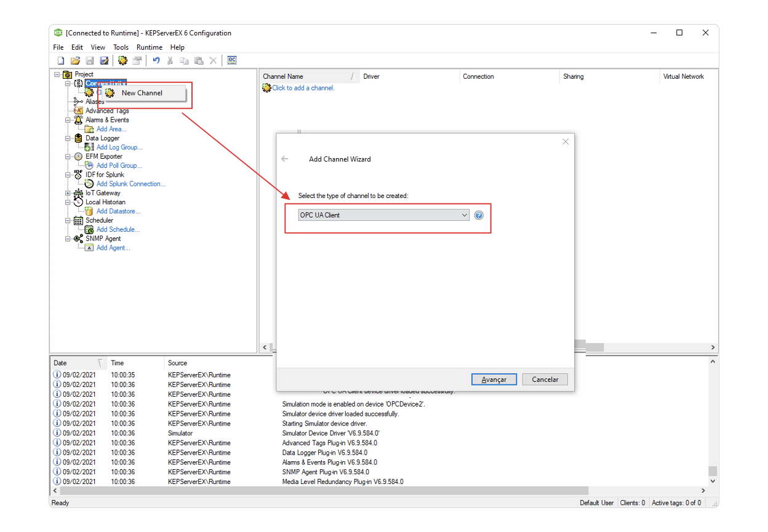Click the Cancelar button in wizard

(545, 379)
